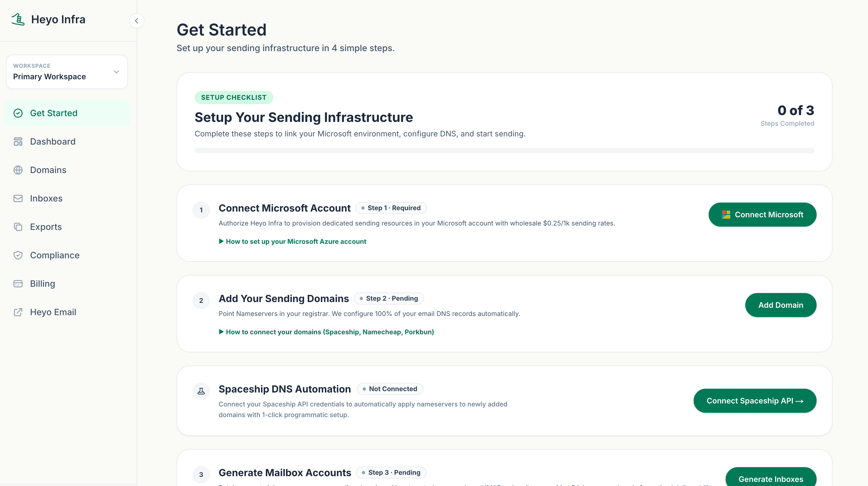Click the Heyo Email external link icon
Image resolution: width=868 pixels, height=486 pixels.
(x=18, y=312)
